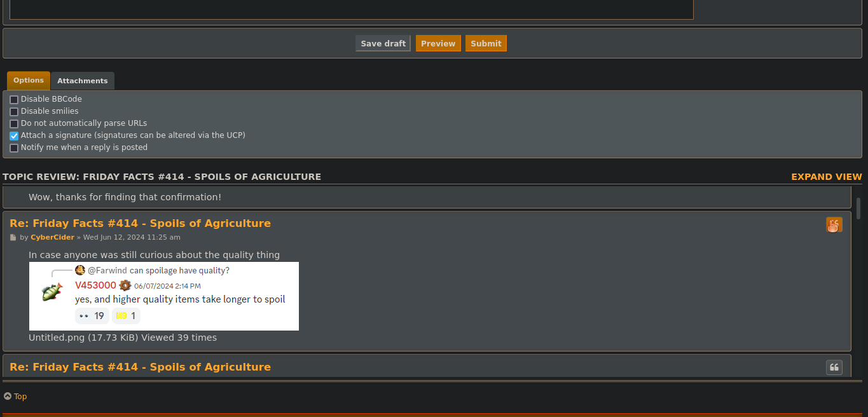Image resolution: width=868 pixels, height=417 pixels.
Task: Uncheck the Attach a signature option
Action: 14,136
